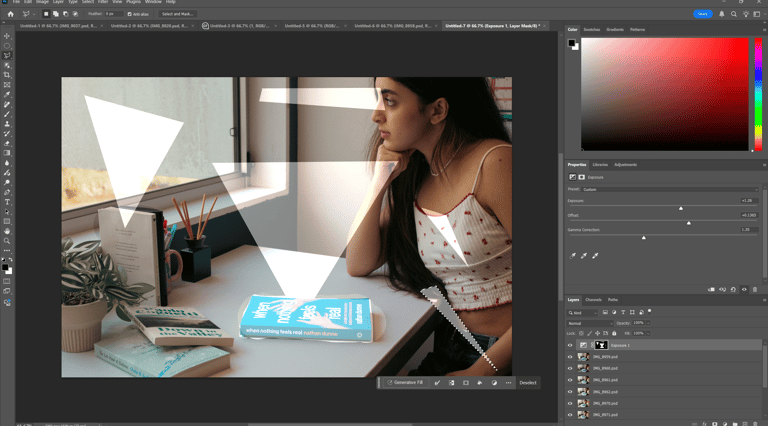Select the Horizontal Type tool
This screenshot has width=768, height=426.
(7, 202)
